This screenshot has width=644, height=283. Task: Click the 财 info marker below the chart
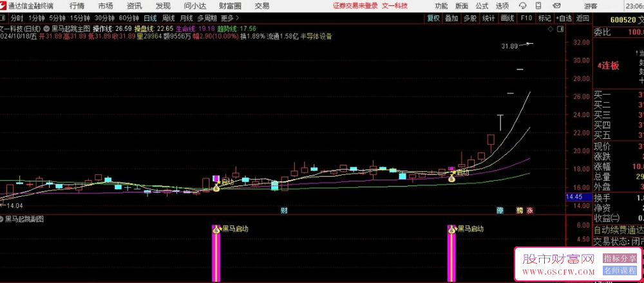click(x=284, y=211)
